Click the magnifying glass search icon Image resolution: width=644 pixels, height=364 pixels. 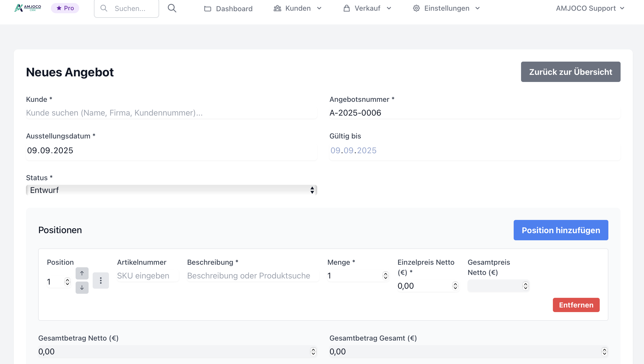172,8
